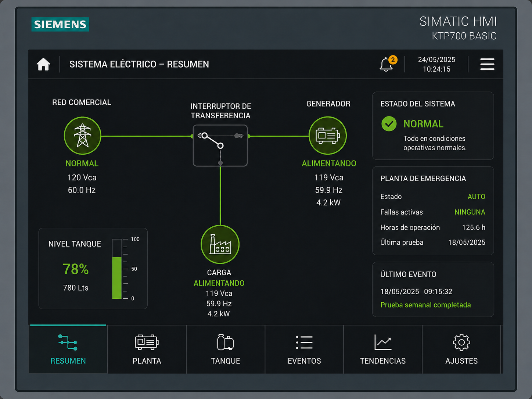Click the Eventos list icon

click(304, 342)
